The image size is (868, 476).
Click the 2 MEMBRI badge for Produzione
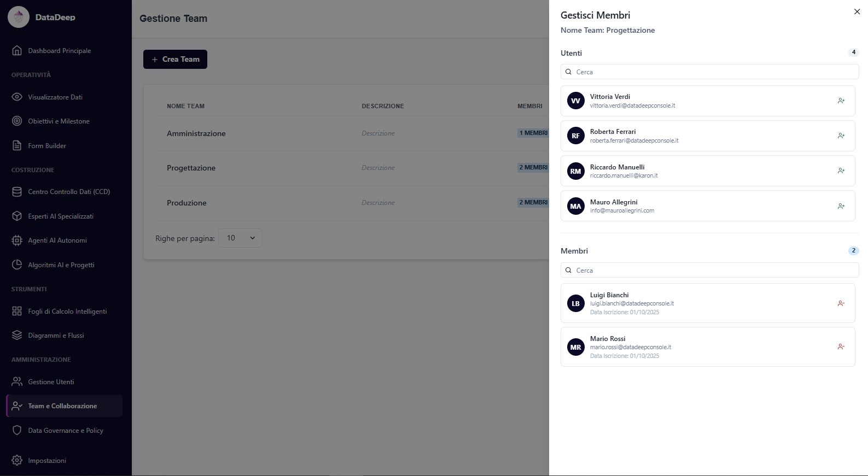(x=533, y=202)
